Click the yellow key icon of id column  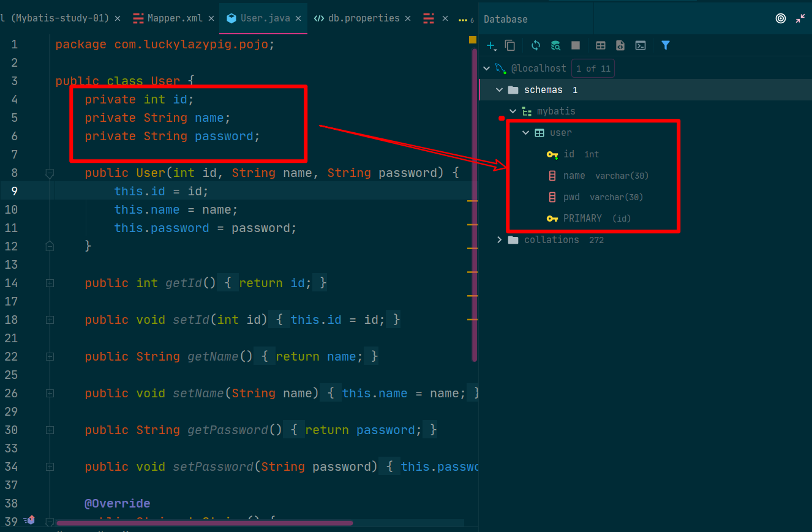pyautogui.click(x=552, y=154)
